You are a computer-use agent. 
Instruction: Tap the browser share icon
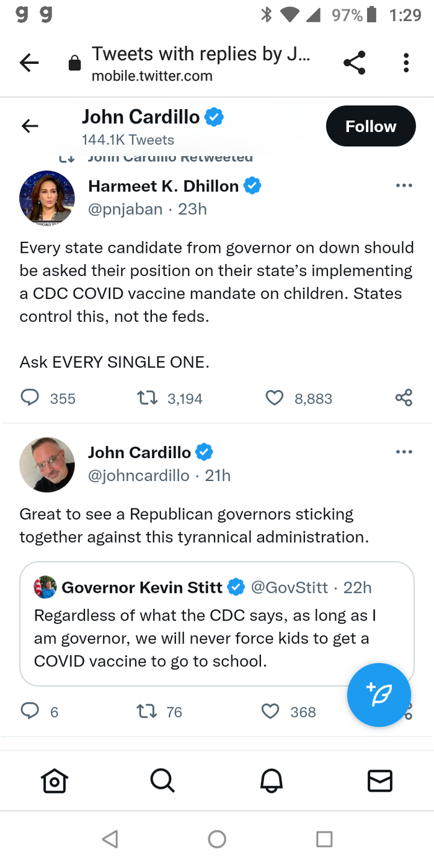coord(354,63)
